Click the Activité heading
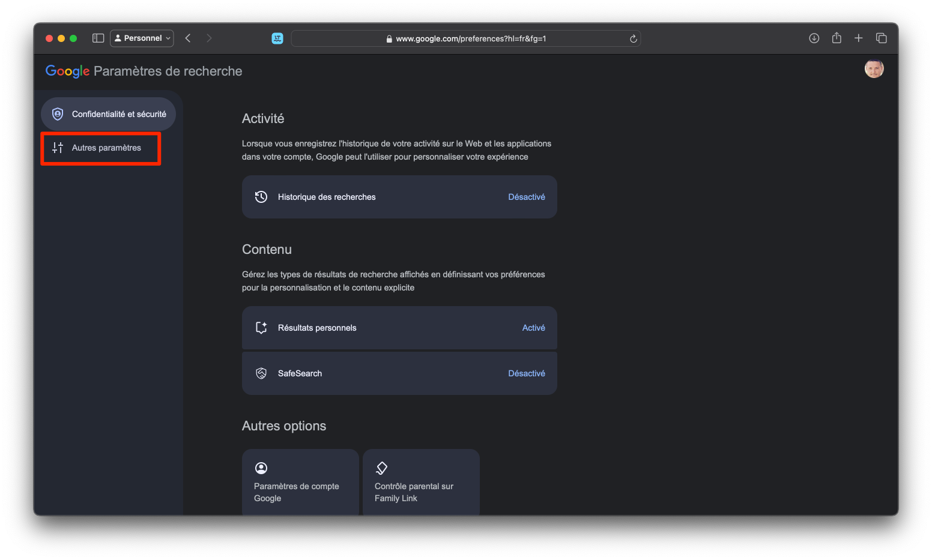The height and width of the screenshot is (560, 932). [263, 119]
